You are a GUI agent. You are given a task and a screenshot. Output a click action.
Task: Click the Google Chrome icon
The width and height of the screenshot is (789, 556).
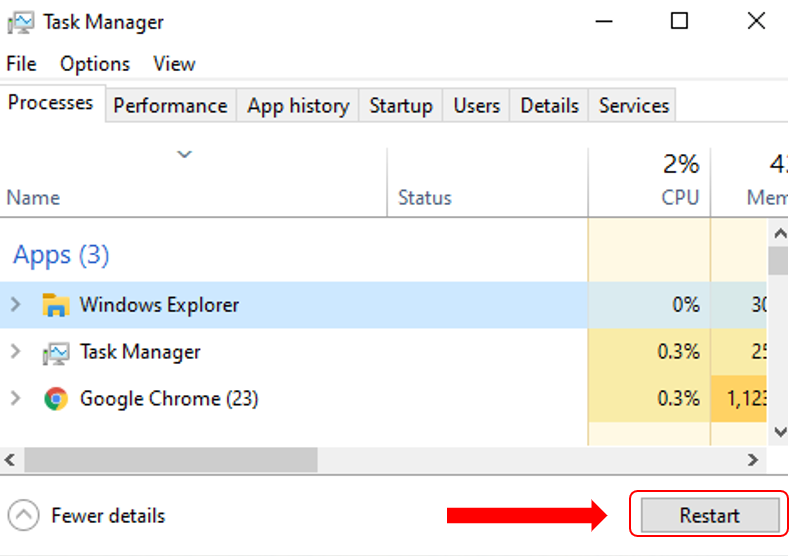(x=56, y=399)
